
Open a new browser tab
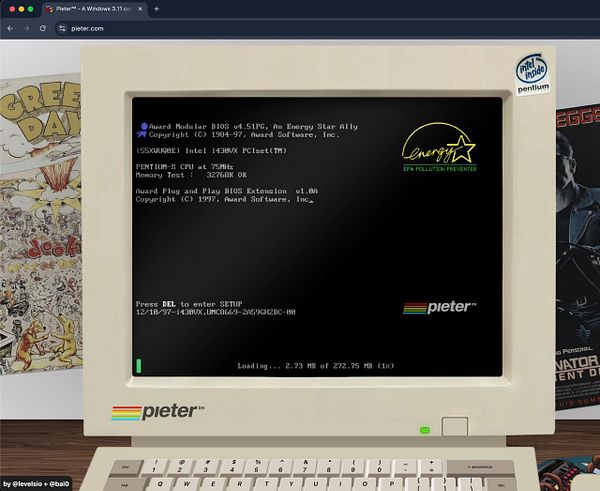point(156,9)
